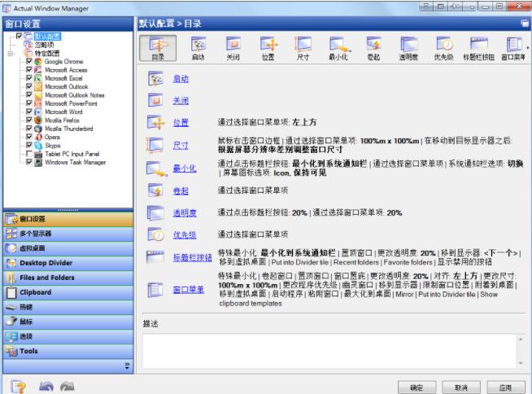This screenshot has height=394, width=532.
Task: Open the 卷起 toolbar icon
Action: (373, 48)
